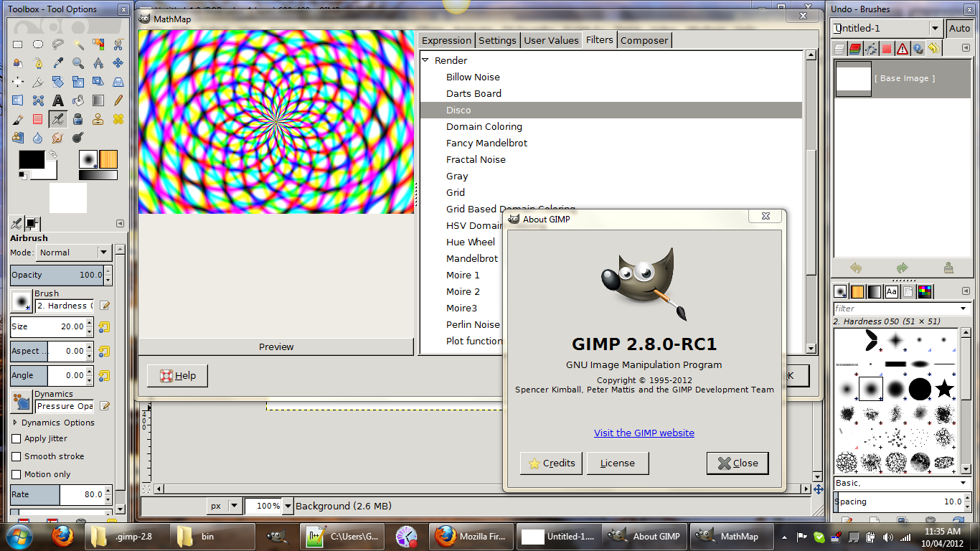Open the Composer tab
Image resolution: width=980 pixels, height=551 pixels.
644,41
